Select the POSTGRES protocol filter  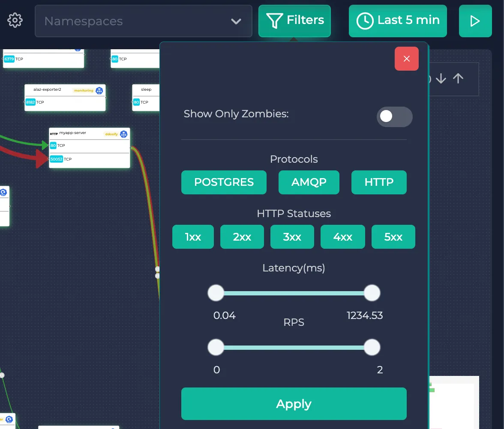224,182
